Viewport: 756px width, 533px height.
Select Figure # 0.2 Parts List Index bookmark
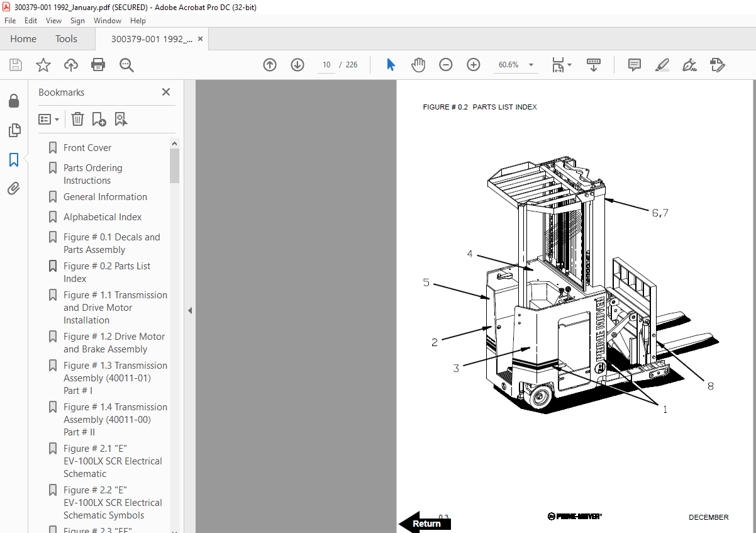click(107, 272)
